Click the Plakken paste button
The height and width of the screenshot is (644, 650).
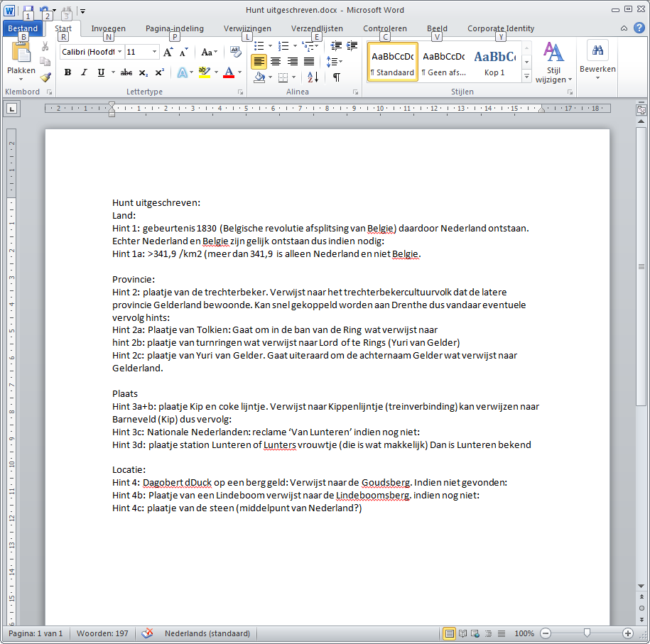(x=21, y=60)
